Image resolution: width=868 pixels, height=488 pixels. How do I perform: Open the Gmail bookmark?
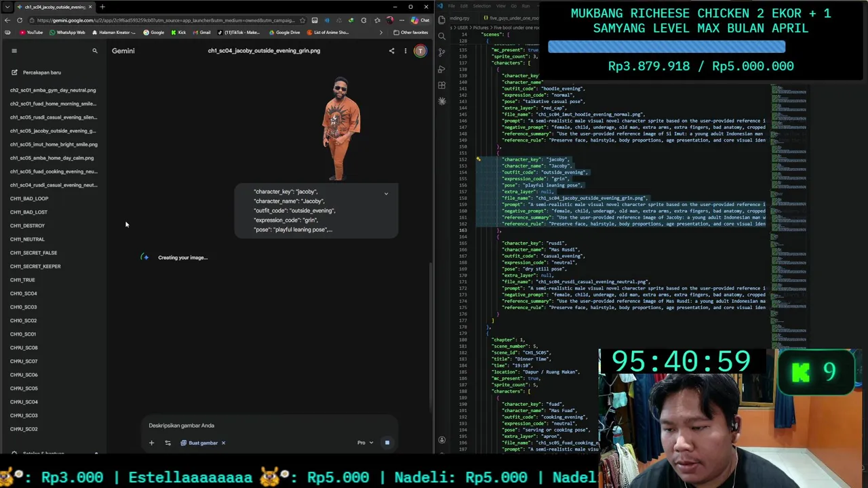201,33
